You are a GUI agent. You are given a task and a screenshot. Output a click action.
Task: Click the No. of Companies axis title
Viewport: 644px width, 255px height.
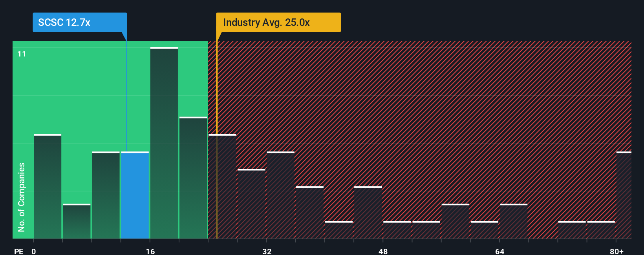pyautogui.click(x=21, y=197)
